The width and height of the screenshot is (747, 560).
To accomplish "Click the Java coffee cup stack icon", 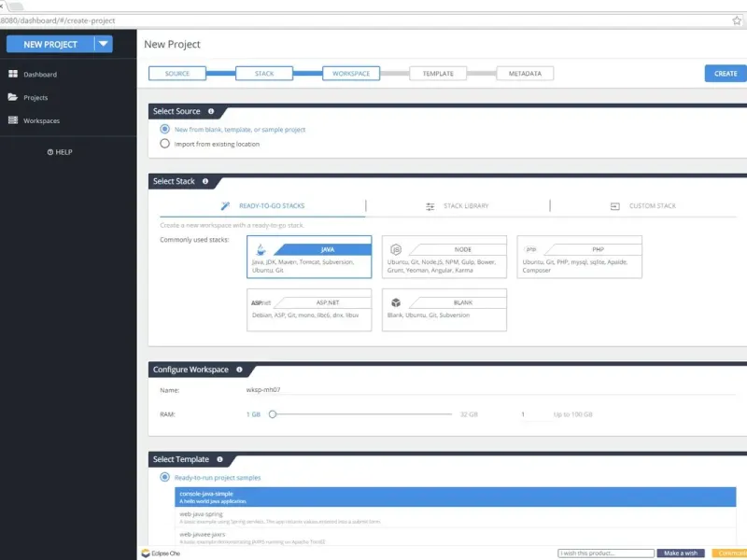I will coord(261,249).
